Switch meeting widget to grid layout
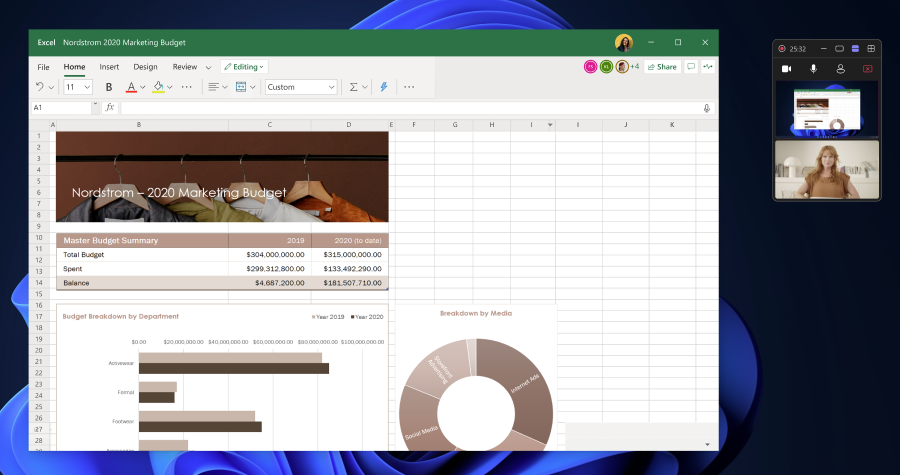 pos(871,49)
